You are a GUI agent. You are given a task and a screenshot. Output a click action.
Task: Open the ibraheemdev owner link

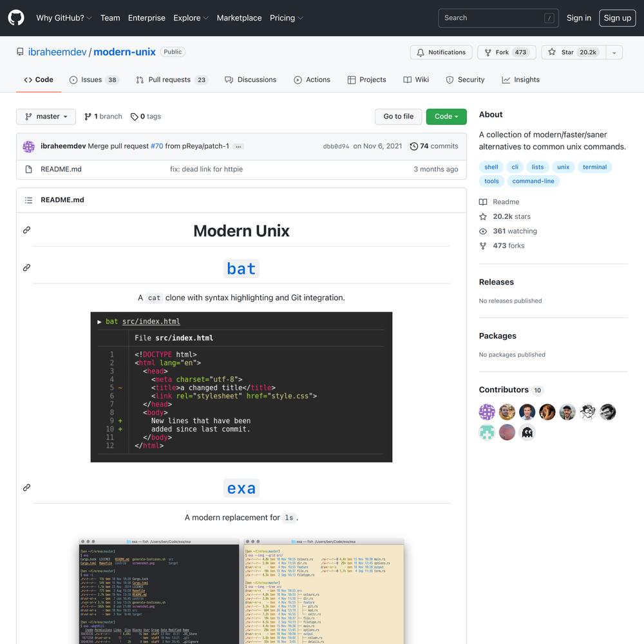pyautogui.click(x=57, y=52)
